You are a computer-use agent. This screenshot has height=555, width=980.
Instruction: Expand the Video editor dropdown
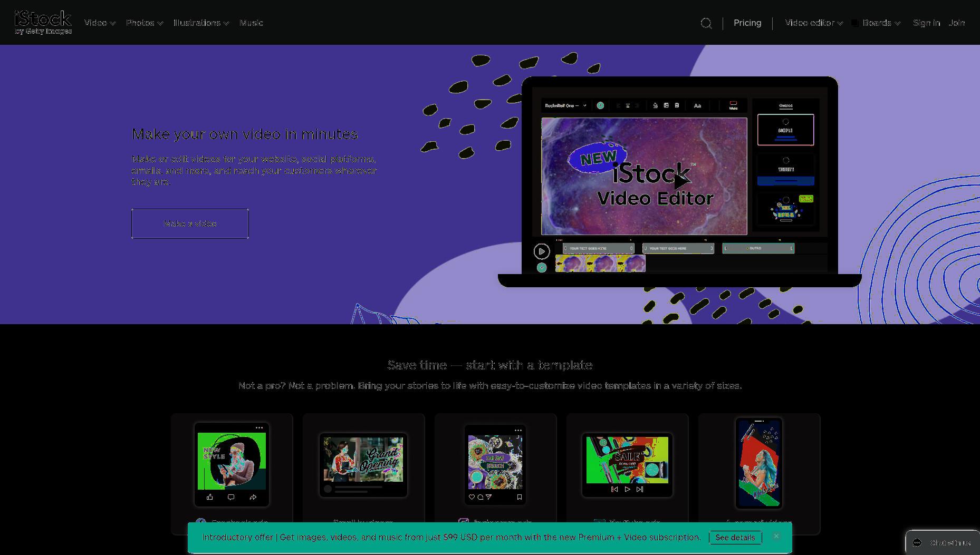(814, 23)
